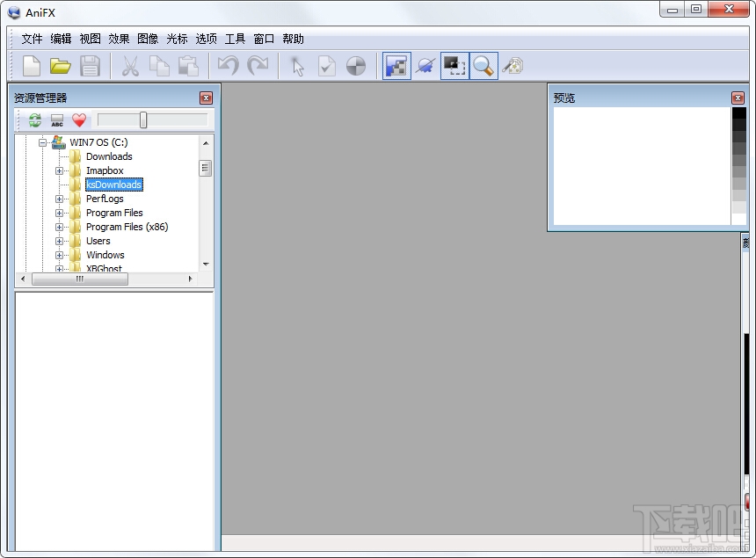Select the Downloads folder in the tree
This screenshot has height=558, width=756.
coord(109,156)
